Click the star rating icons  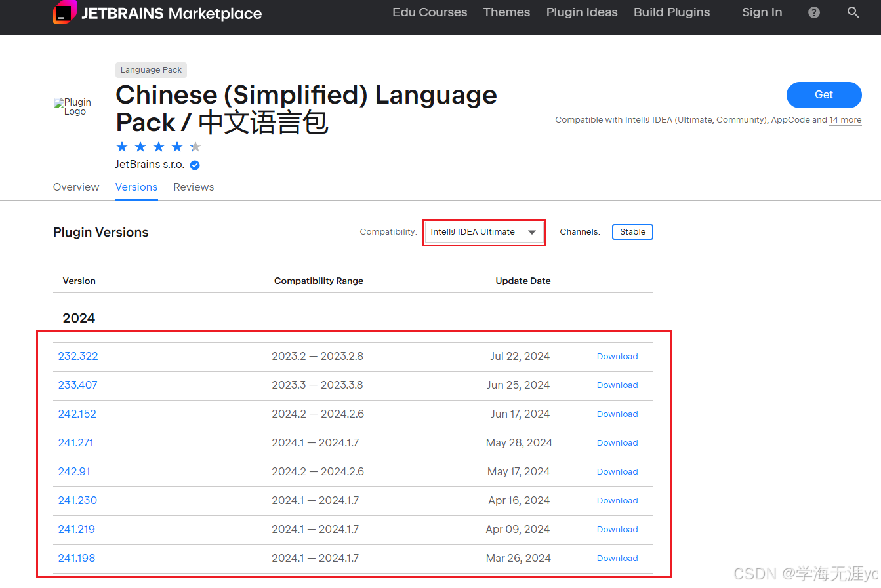(x=158, y=147)
